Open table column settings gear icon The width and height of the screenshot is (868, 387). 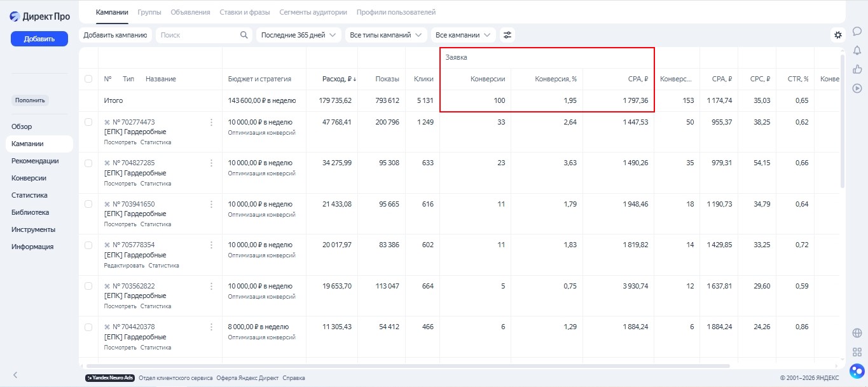tap(837, 35)
